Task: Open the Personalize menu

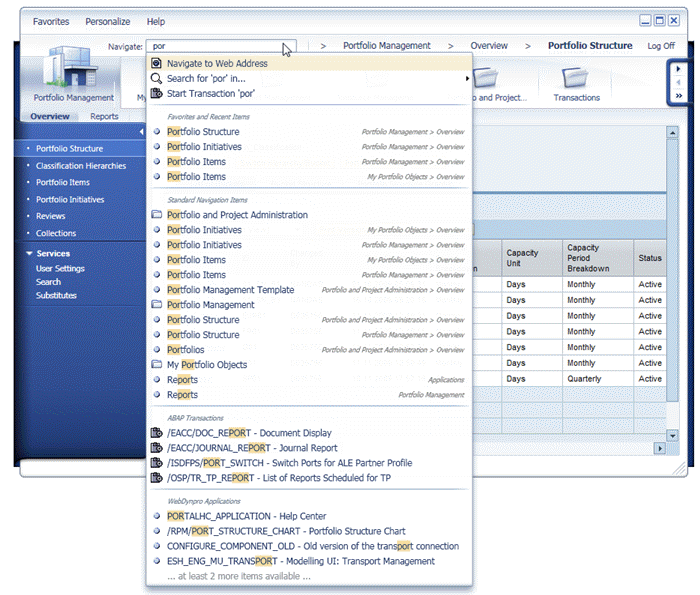Action: pos(108,21)
